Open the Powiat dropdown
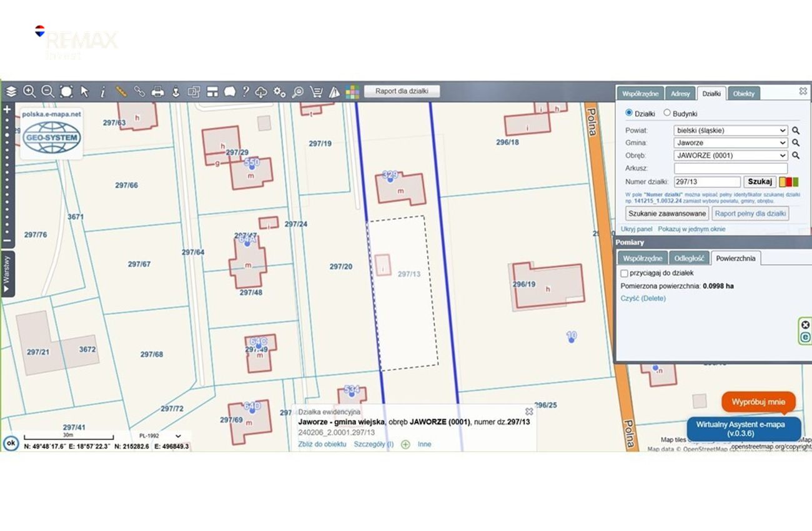 (x=731, y=131)
